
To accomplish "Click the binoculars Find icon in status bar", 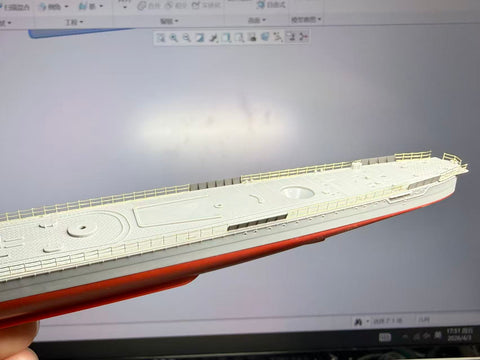I will (x=358, y=322).
